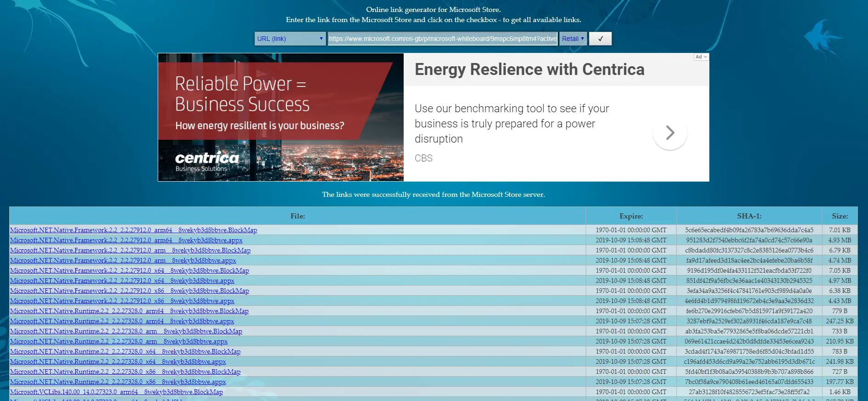The image size is (868, 401).
Task: Click the checkmark submit button
Action: 600,39
